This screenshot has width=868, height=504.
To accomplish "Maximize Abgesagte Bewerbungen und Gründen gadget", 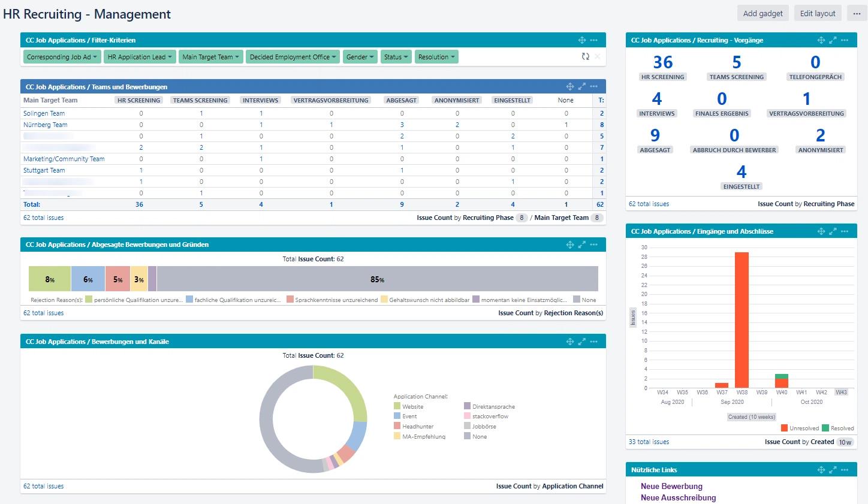I will coord(581,245).
